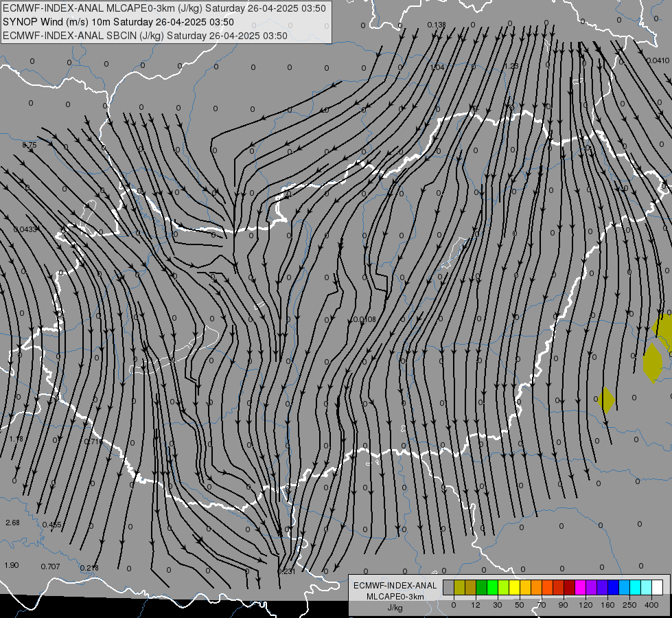This screenshot has height=618, width=672.
Task: Select the pure yellow legend swatch
Action: (x=515, y=587)
